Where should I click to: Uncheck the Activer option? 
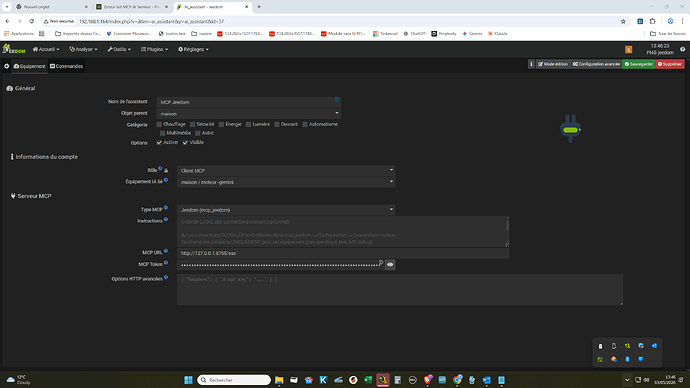point(159,143)
